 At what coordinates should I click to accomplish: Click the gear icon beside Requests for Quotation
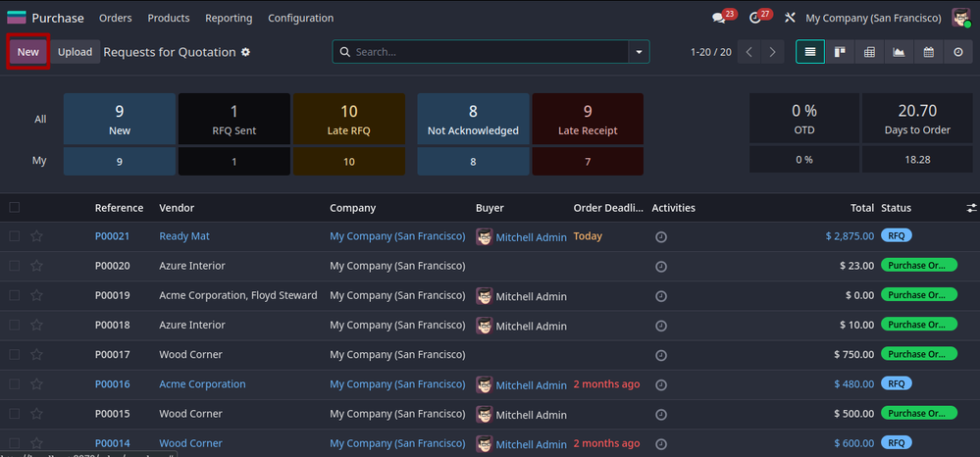tap(245, 52)
